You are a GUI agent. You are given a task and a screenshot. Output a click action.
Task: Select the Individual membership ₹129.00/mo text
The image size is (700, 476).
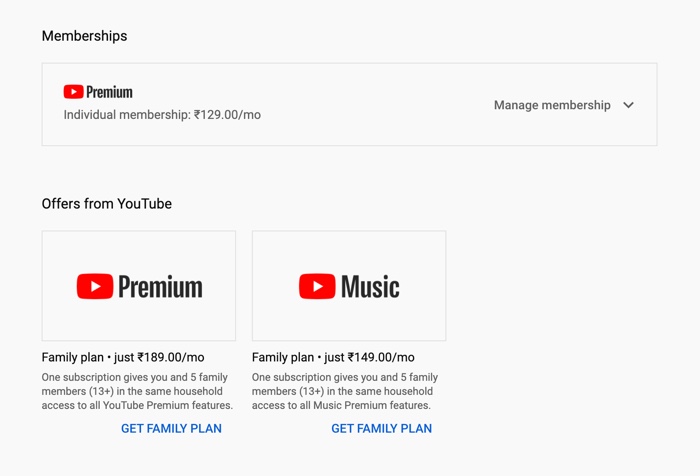click(x=162, y=115)
